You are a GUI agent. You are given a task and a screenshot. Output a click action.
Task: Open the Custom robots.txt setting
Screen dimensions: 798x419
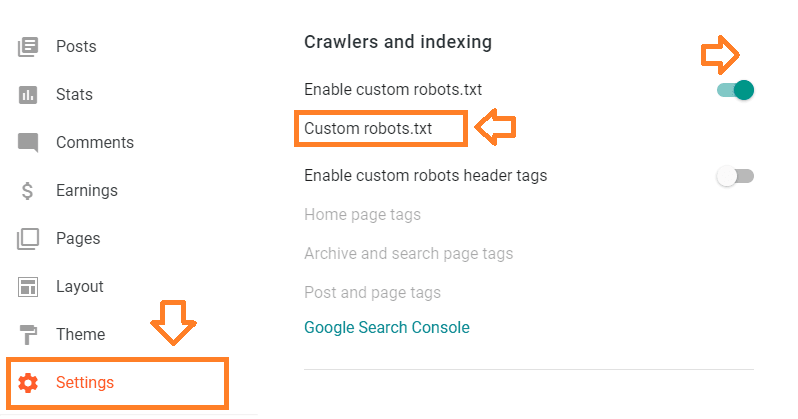click(x=368, y=128)
